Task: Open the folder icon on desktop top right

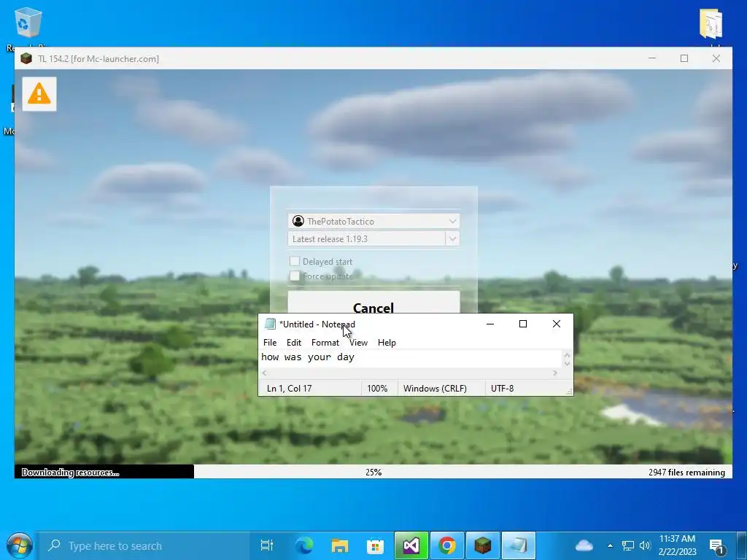Action: tap(711, 25)
